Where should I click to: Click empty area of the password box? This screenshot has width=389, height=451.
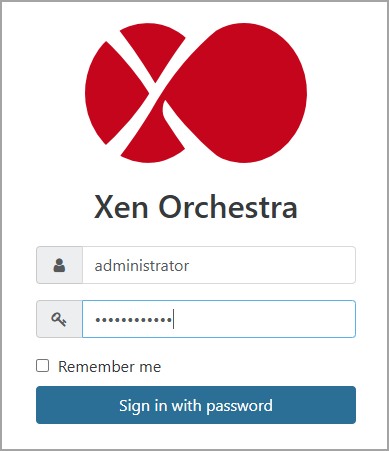[265, 319]
